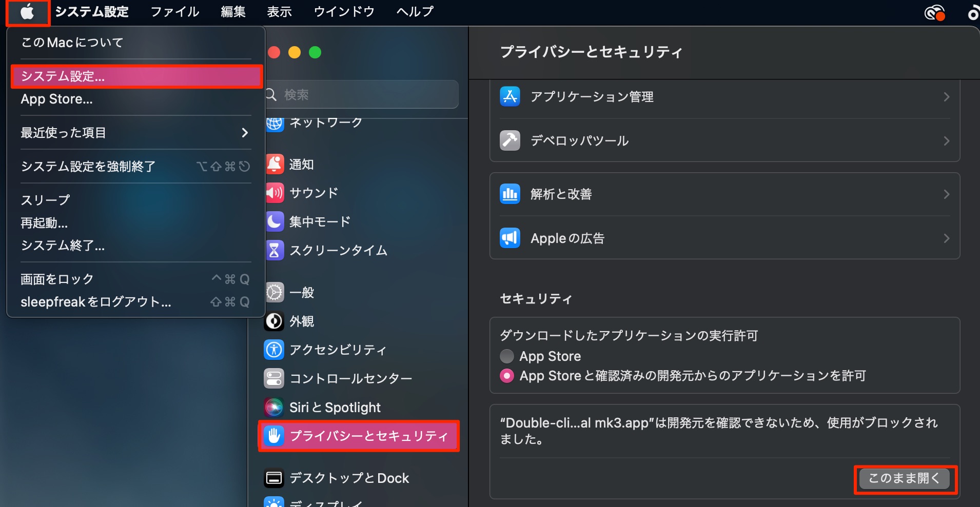Screen dimensions: 980x507
Task: Click the Appearance (外観) icon
Action: click(275, 321)
